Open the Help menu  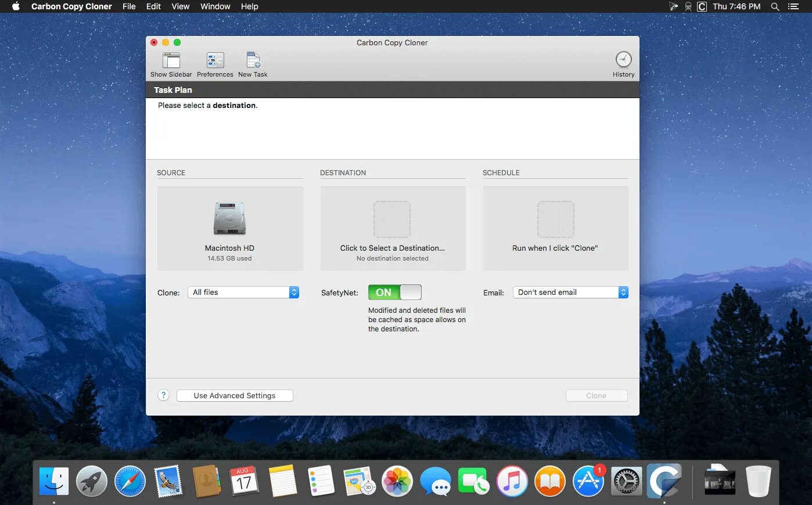(x=250, y=6)
